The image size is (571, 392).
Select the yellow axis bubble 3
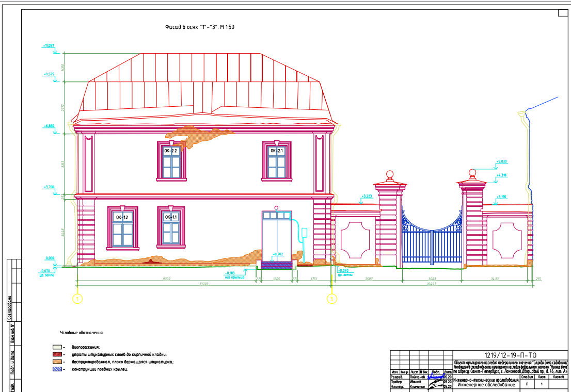(x=331, y=299)
